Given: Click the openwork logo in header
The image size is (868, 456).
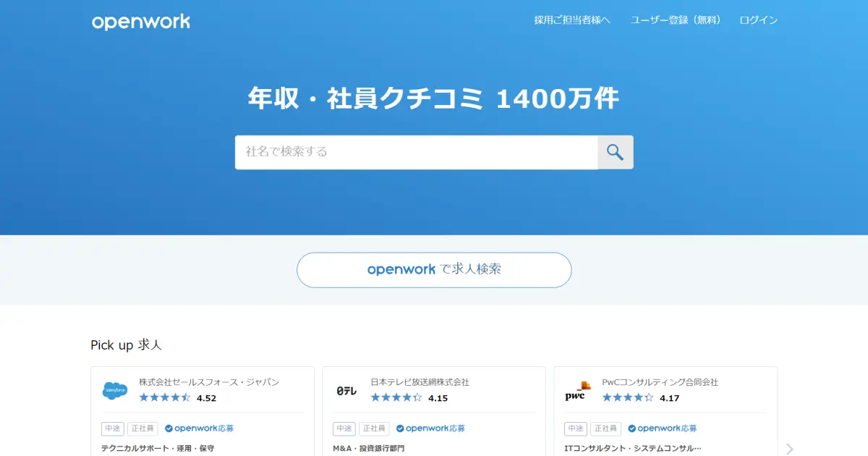Looking at the screenshot, I should (x=141, y=22).
